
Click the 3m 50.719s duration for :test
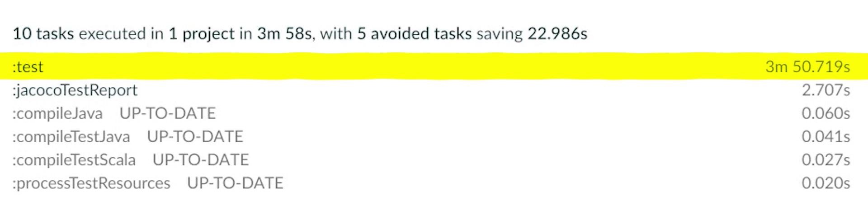click(x=807, y=67)
